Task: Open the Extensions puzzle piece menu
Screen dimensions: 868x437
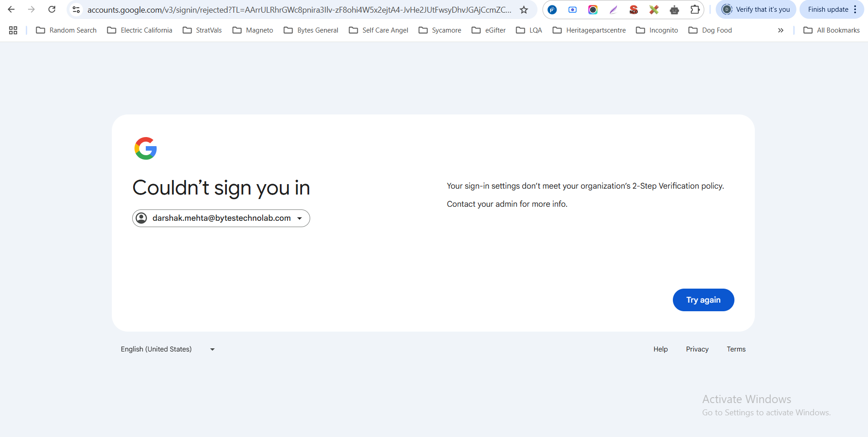Action: (x=695, y=9)
